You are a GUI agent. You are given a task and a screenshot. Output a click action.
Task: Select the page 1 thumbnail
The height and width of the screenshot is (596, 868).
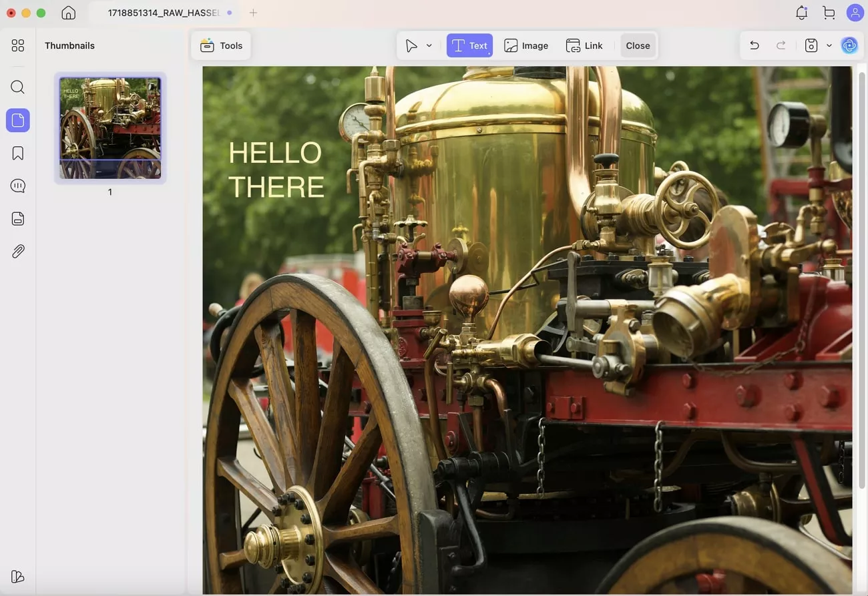(110, 128)
